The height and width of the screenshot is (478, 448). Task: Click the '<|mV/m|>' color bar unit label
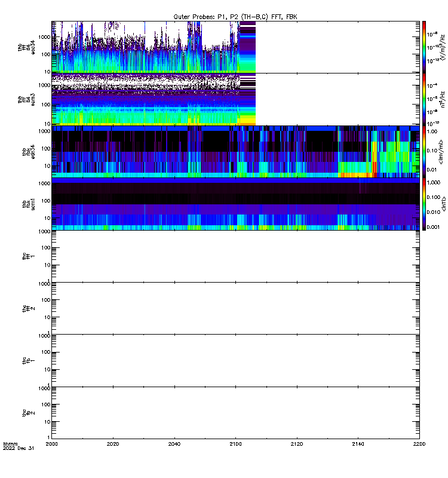click(x=441, y=152)
